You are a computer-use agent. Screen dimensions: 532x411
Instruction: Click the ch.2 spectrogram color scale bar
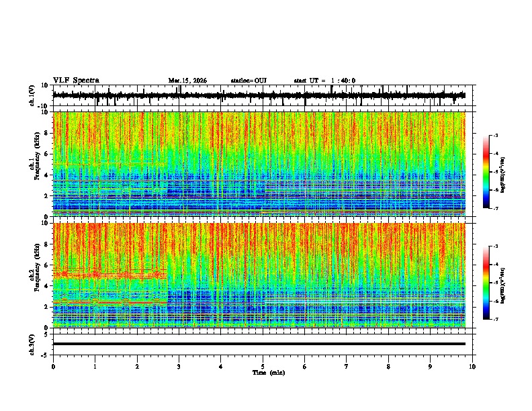[x=486, y=283]
